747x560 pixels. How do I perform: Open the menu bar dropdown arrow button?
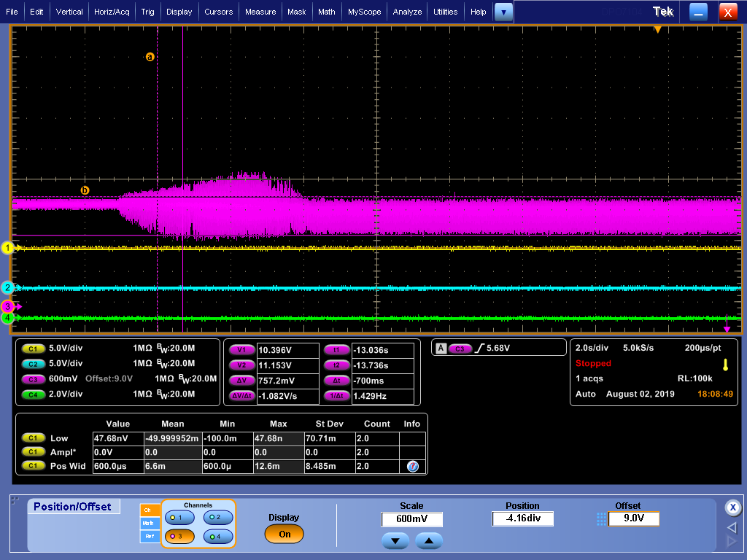click(x=503, y=12)
